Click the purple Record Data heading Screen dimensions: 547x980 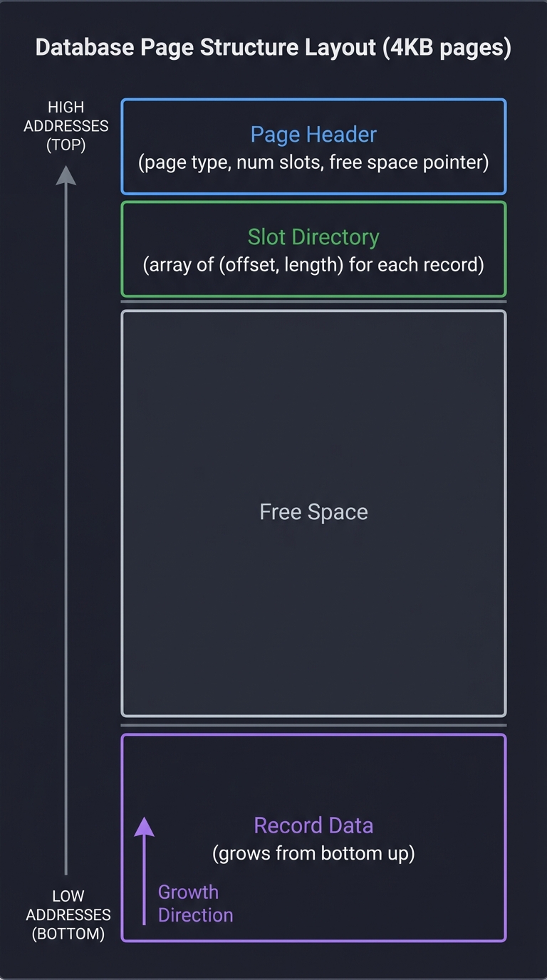click(313, 825)
